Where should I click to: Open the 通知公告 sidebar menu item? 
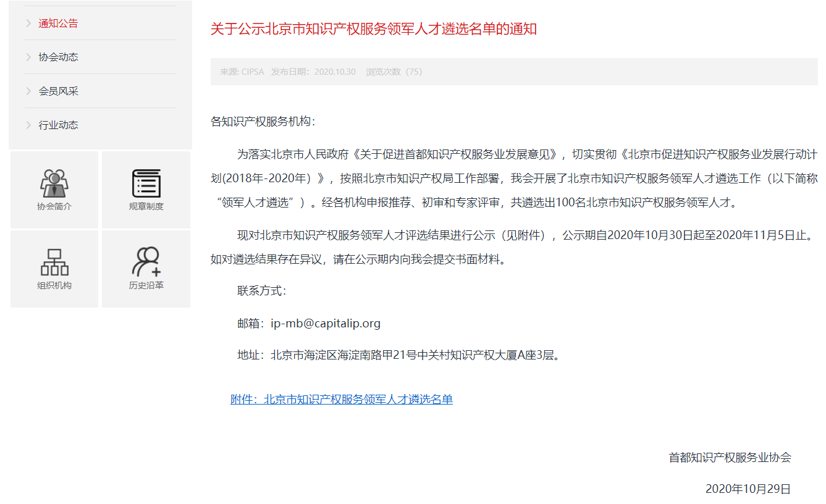(59, 23)
